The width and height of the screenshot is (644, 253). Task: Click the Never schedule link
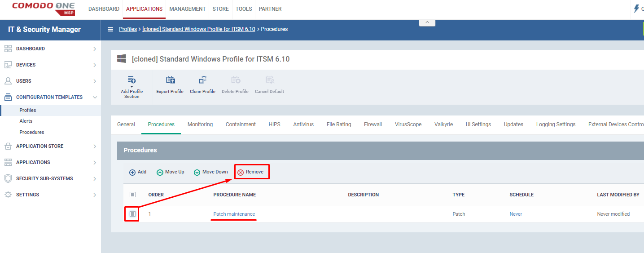pyautogui.click(x=516, y=214)
